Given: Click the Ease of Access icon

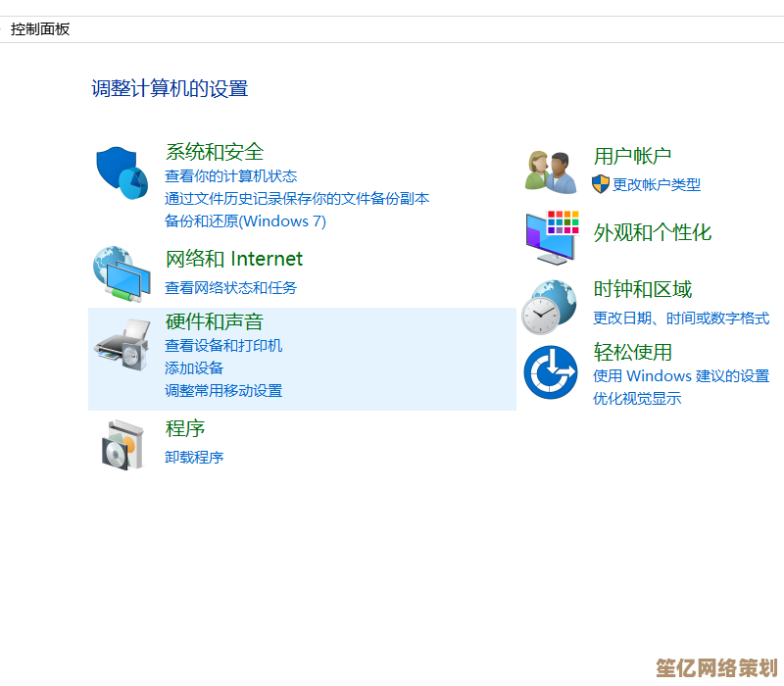Looking at the screenshot, I should tap(550, 372).
